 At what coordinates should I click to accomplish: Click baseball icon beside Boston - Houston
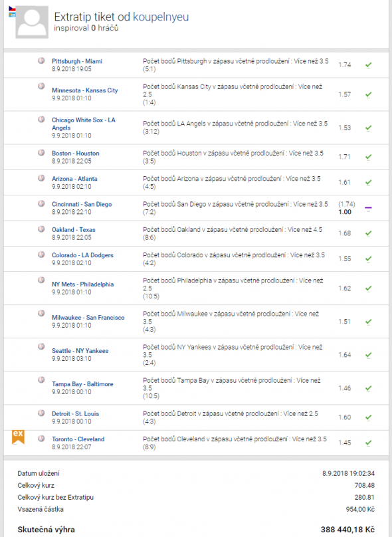click(x=41, y=152)
